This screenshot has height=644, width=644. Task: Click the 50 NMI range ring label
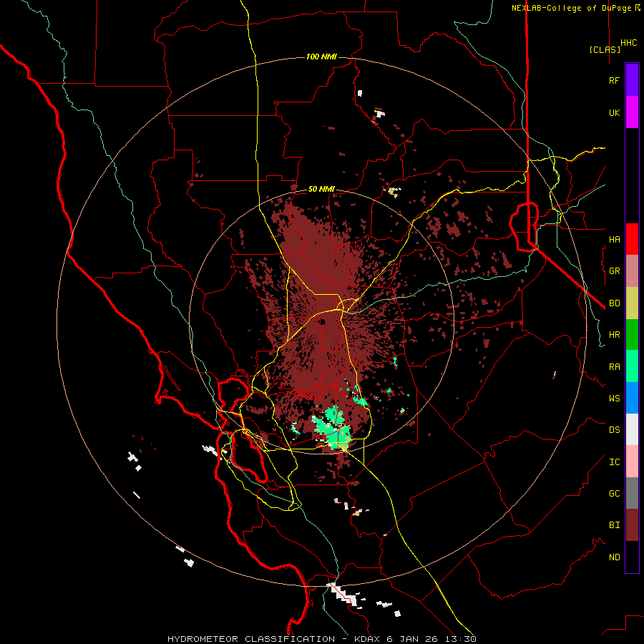tap(321, 190)
